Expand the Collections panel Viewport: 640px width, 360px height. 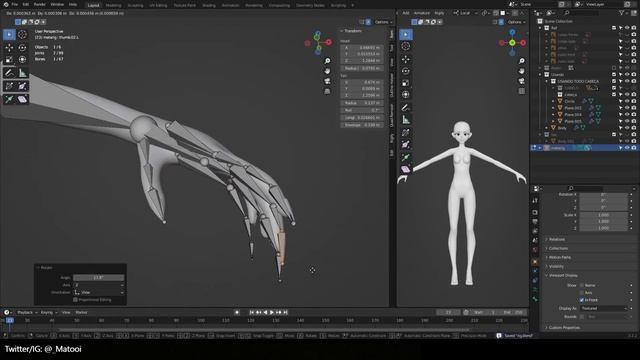558,249
